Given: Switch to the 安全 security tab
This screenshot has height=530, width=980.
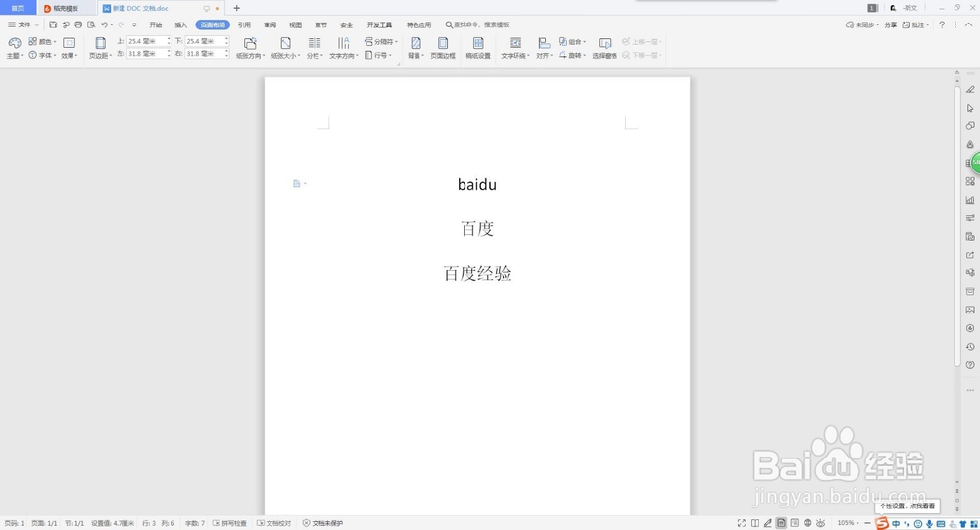Looking at the screenshot, I should (347, 25).
